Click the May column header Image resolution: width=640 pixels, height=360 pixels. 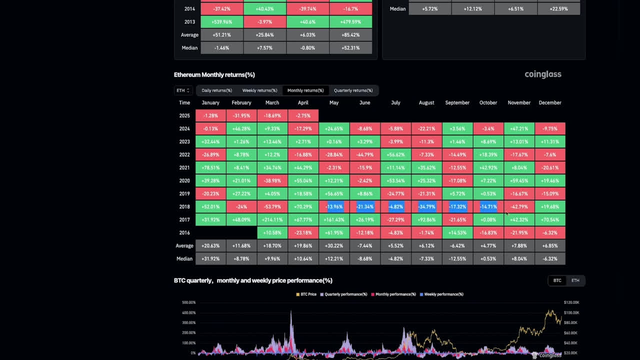coord(334,103)
